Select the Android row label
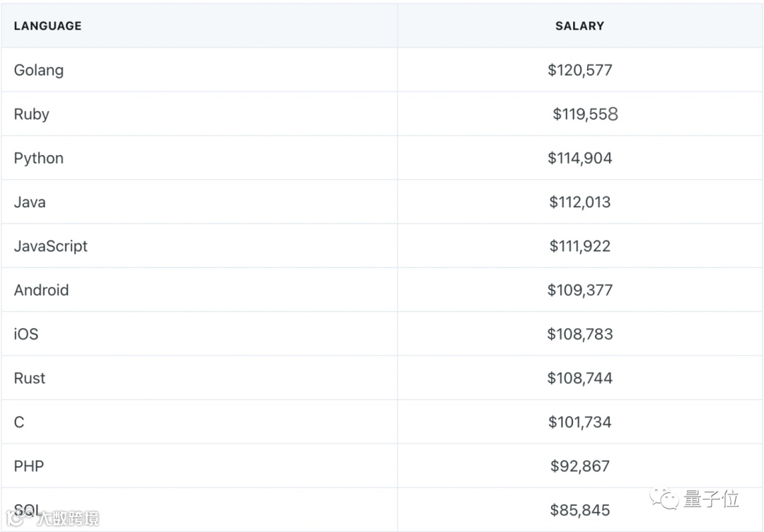764x532 pixels. point(42,290)
